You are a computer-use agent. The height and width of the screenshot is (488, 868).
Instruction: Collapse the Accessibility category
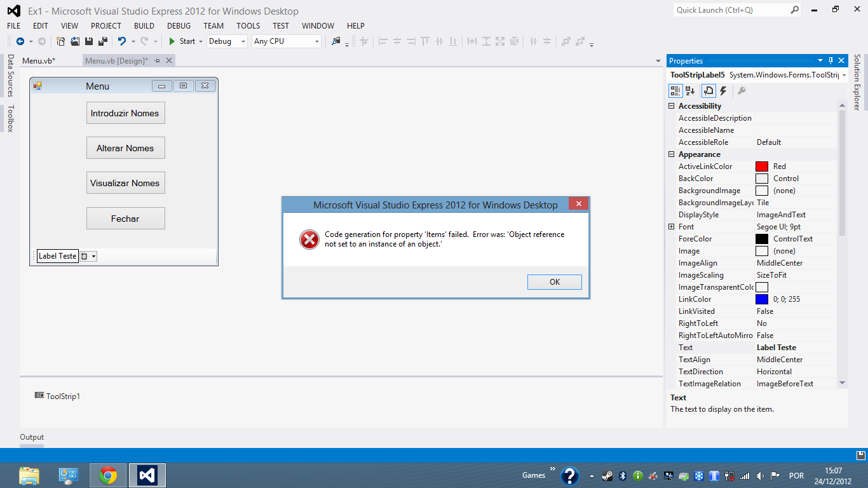672,106
